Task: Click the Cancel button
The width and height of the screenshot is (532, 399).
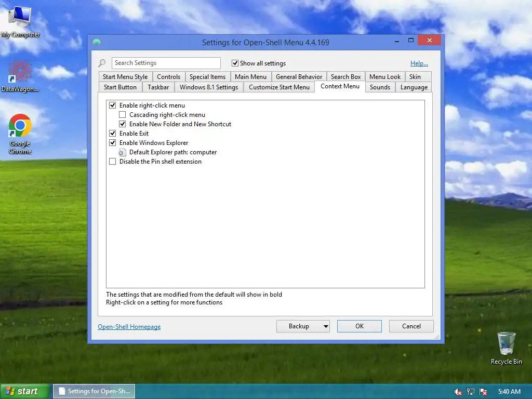Action: [x=411, y=326]
